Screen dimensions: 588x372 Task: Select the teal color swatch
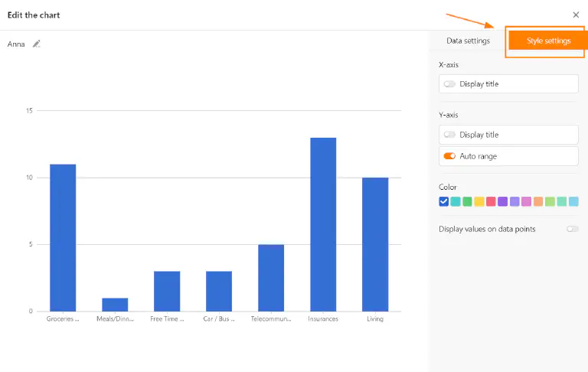[456, 201]
